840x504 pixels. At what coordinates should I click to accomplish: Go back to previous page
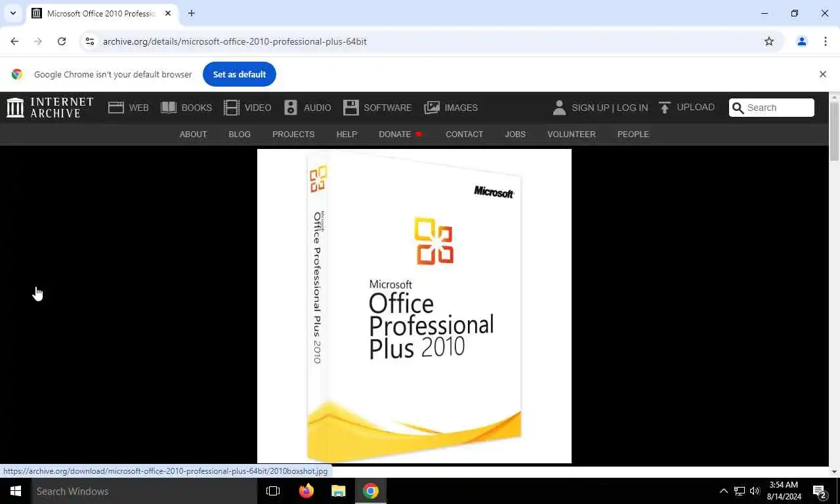point(14,41)
